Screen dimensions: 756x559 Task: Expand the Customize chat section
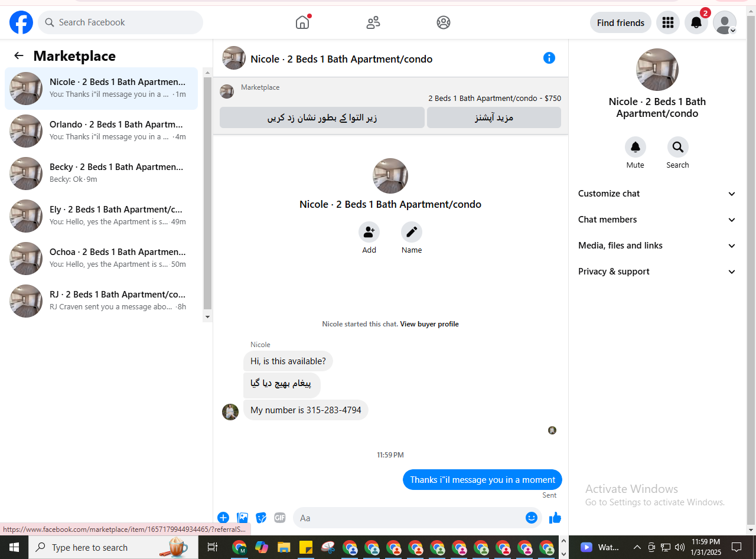point(657,194)
